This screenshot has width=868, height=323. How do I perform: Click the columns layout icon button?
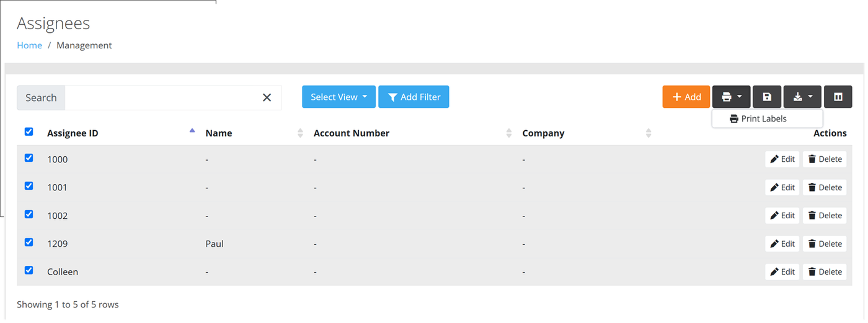[838, 97]
